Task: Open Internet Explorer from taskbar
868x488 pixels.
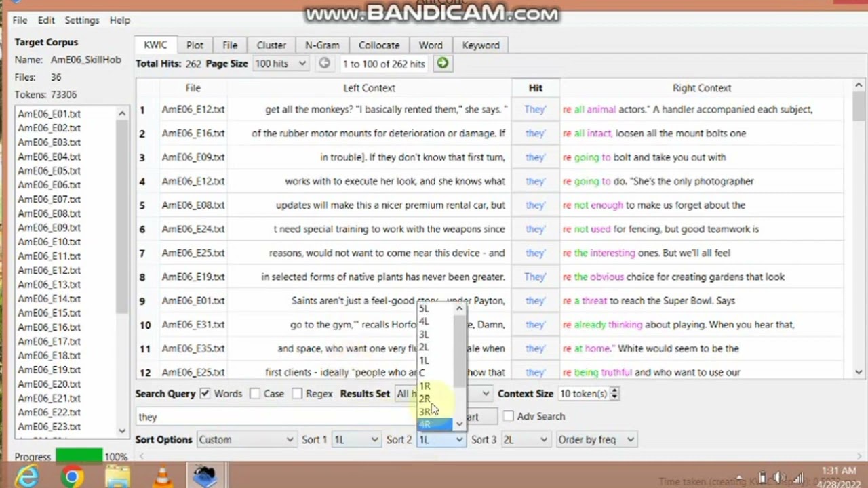Action: [27, 477]
